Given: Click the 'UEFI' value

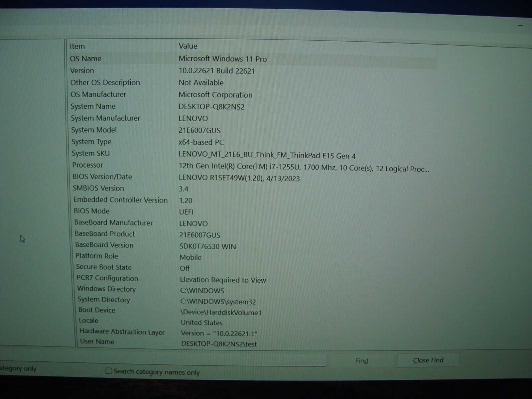Looking at the screenshot, I should [x=186, y=212].
